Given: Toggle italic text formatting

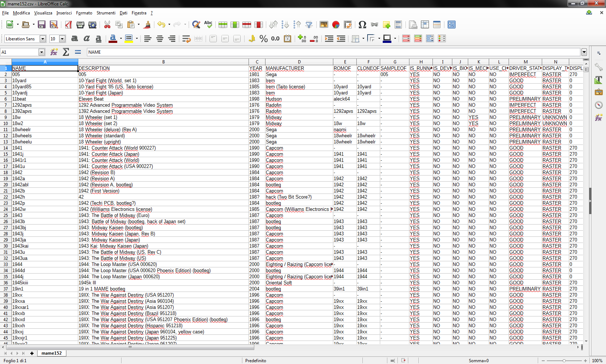Looking at the screenshot, I should pyautogui.click(x=87, y=39).
